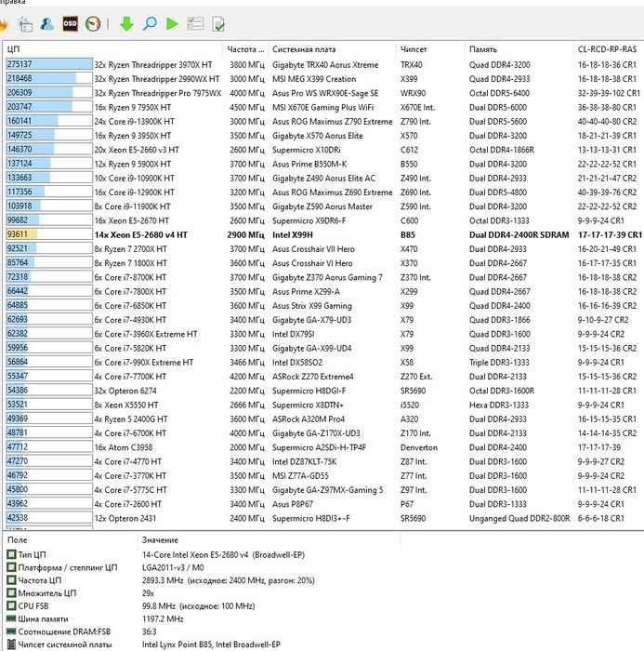Click the 1197.2 MHz memory bus value
644x651 pixels.
click(163, 618)
